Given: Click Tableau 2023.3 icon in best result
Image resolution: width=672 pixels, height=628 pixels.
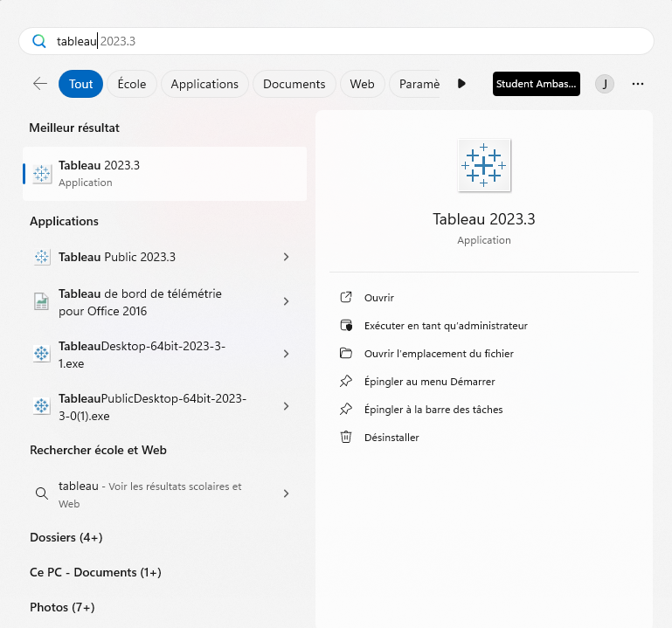Looking at the screenshot, I should pyautogui.click(x=42, y=174).
